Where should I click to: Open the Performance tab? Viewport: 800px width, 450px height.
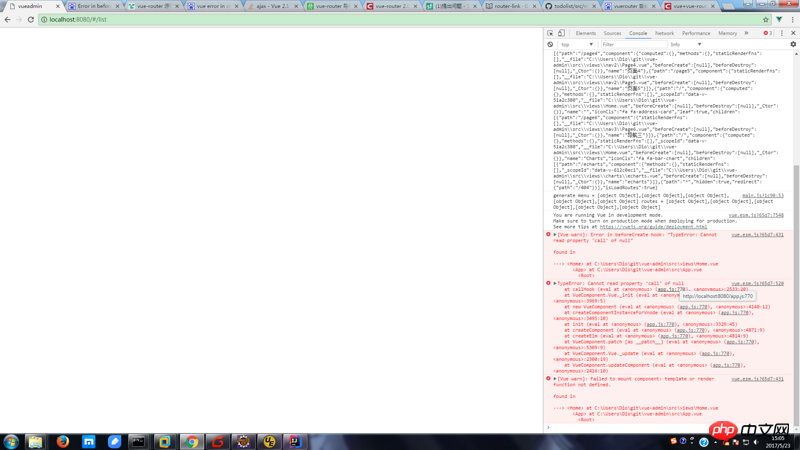click(696, 33)
